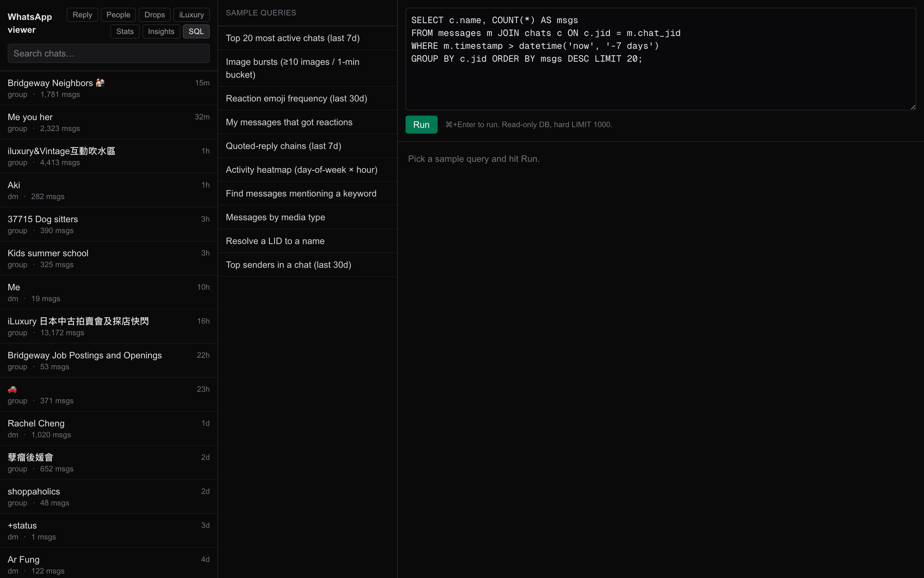Open the Ar Fung direct message

point(108,564)
